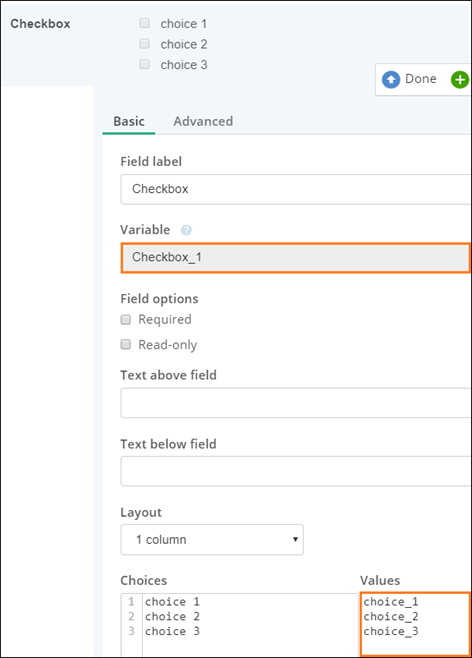Click 'choice_3' in the Values box
The height and width of the screenshot is (658, 472).
[x=391, y=631]
